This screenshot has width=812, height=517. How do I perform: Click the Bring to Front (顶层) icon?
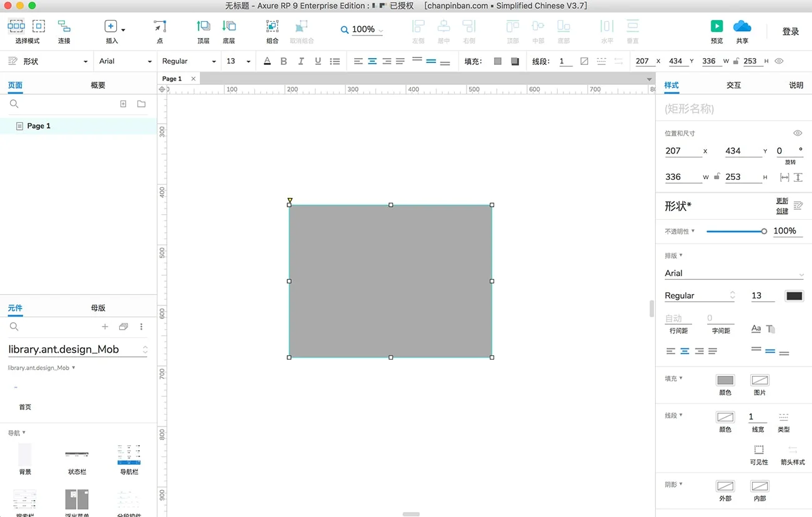pyautogui.click(x=203, y=26)
